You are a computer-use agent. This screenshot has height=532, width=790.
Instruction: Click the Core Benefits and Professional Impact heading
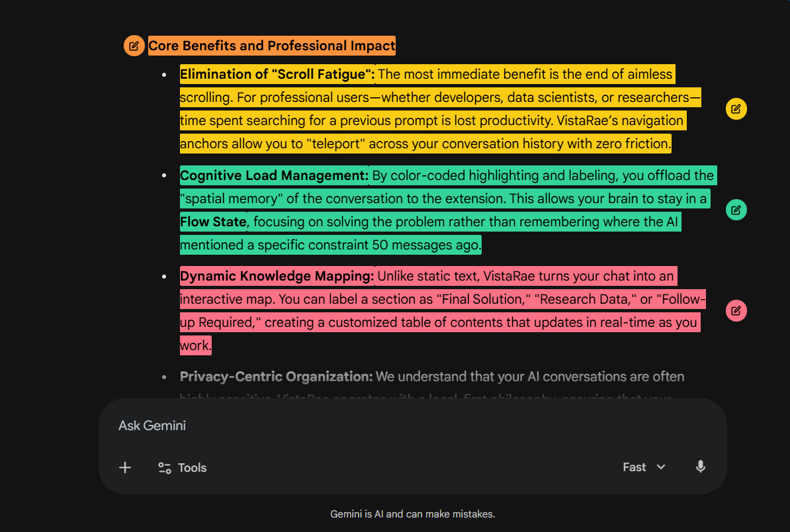coord(272,46)
